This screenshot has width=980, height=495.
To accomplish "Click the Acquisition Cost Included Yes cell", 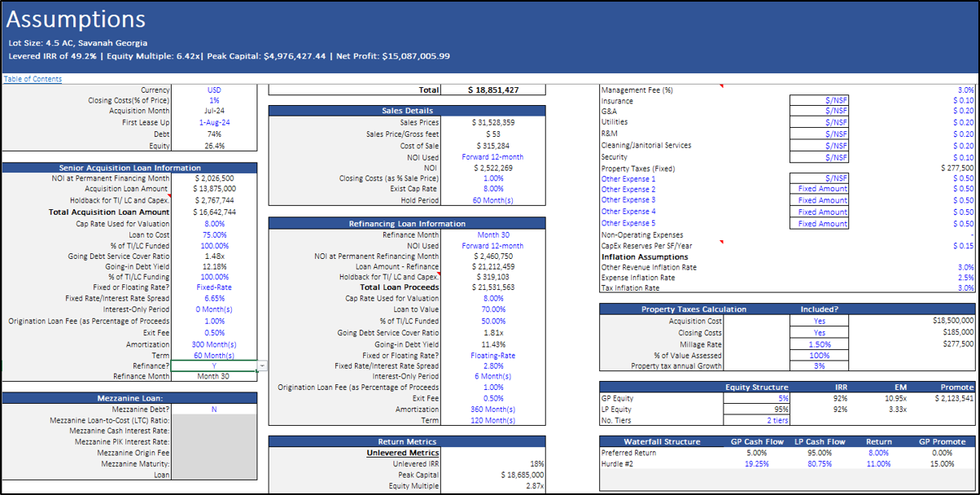I will (x=819, y=321).
